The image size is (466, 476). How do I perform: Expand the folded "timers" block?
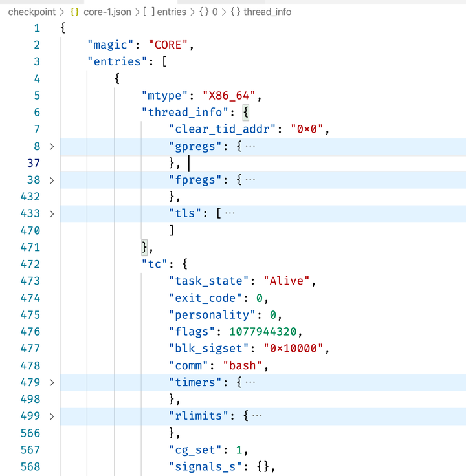click(x=52, y=382)
